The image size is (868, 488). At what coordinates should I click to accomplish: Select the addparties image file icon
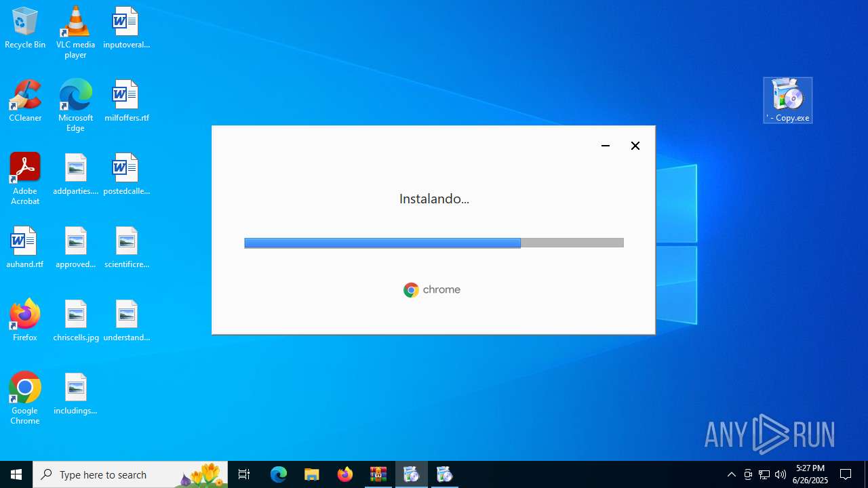[x=75, y=174]
